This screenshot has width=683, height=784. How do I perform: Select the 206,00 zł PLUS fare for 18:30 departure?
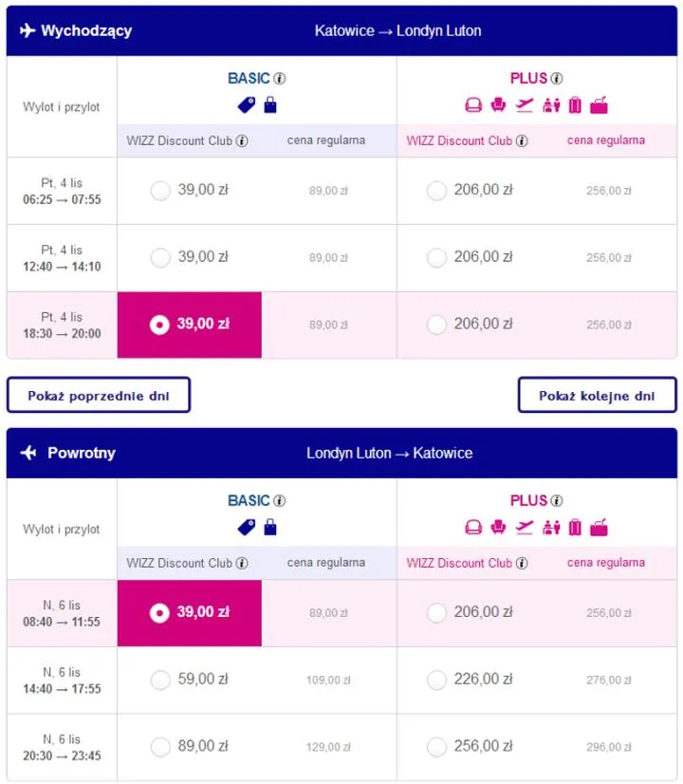tap(436, 325)
